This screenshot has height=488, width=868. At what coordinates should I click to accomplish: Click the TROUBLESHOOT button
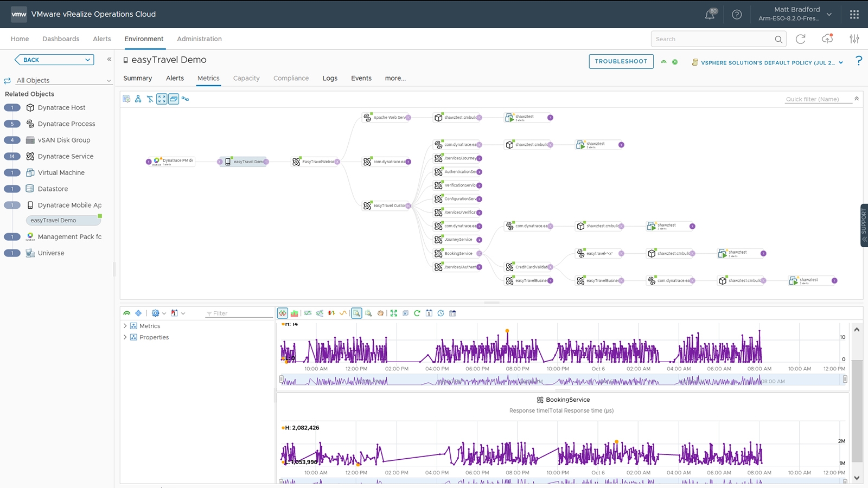621,61
